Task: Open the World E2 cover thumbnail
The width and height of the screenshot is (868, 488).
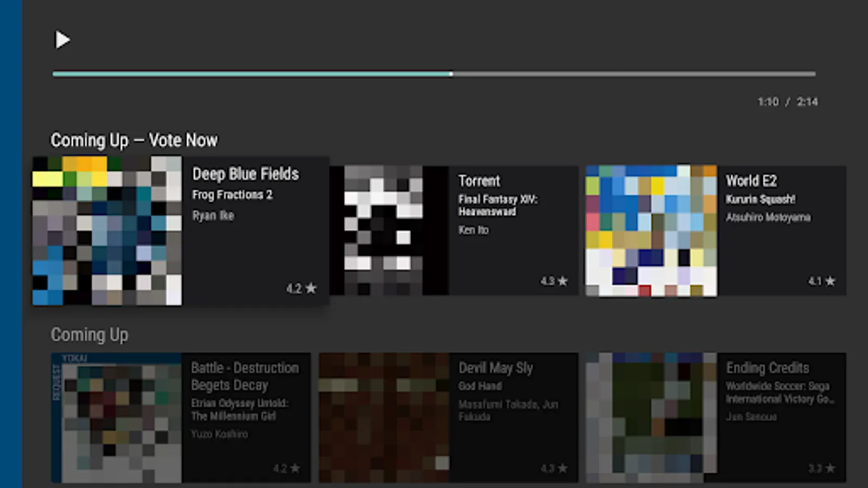Action: click(651, 230)
